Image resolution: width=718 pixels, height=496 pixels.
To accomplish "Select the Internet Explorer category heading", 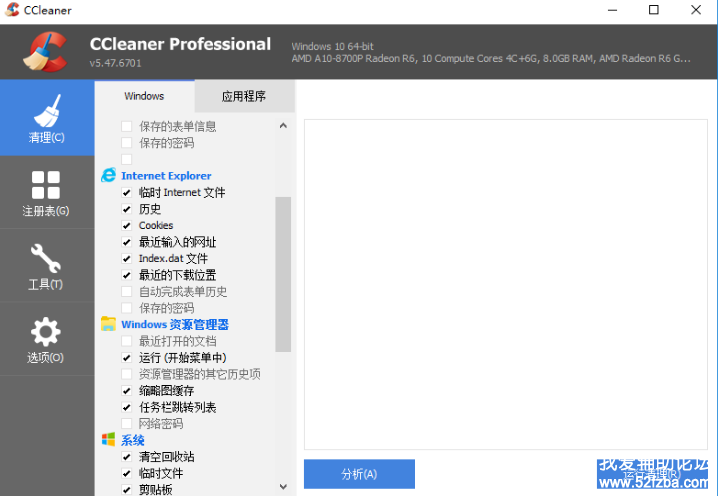I will (166, 176).
